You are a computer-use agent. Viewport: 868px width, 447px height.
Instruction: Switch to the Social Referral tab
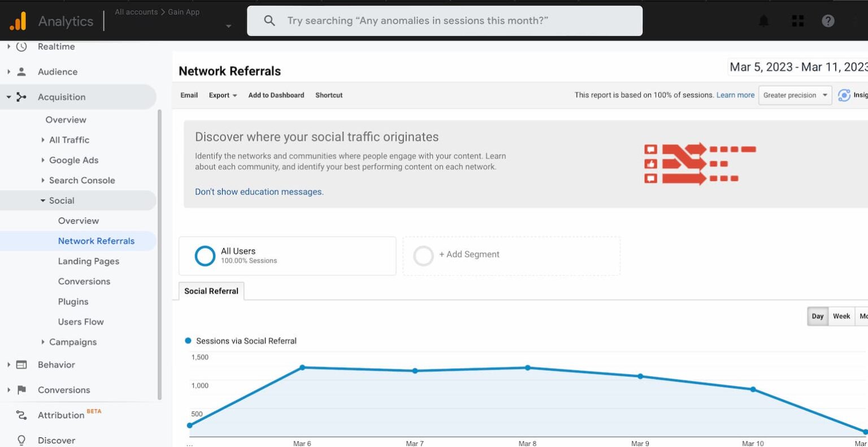click(211, 290)
